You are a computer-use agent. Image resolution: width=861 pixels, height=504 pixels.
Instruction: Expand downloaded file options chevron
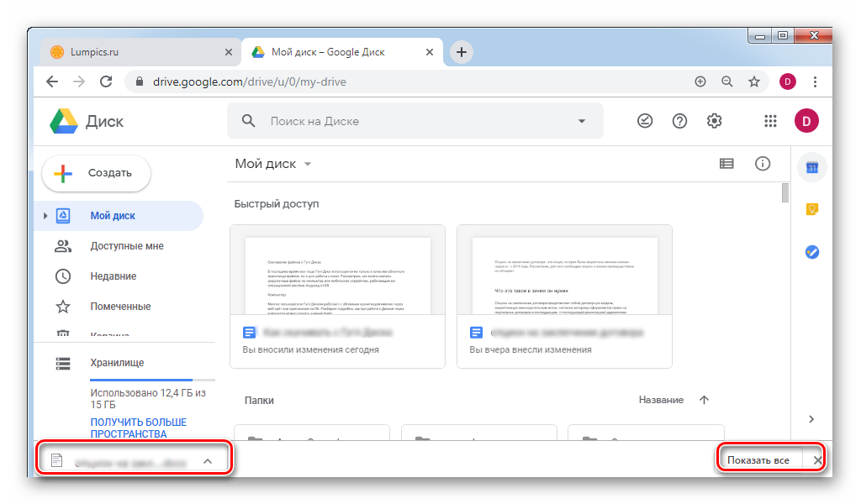pos(207,460)
